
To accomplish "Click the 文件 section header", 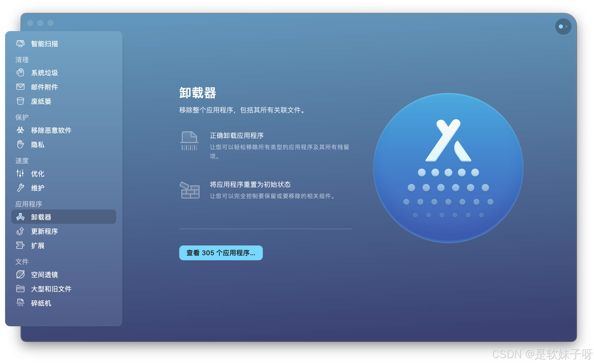I will [22, 262].
